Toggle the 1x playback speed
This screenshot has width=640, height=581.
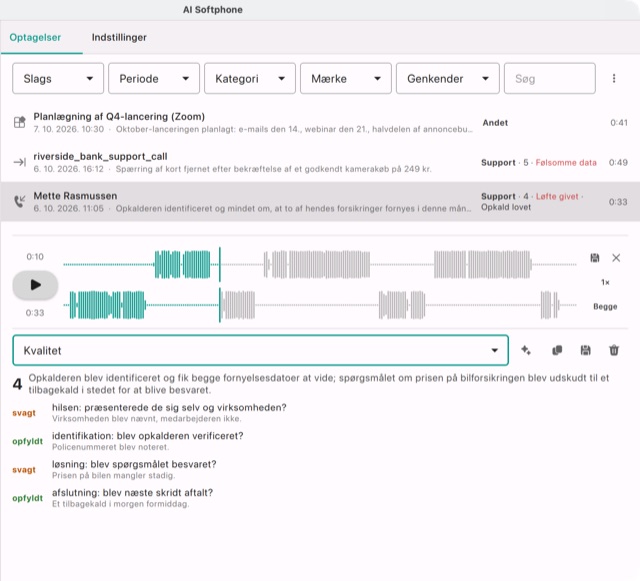(605, 282)
